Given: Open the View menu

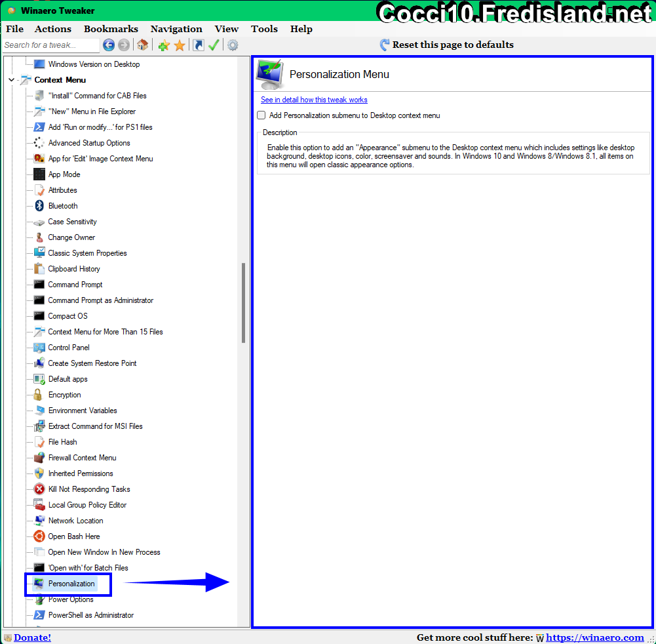Looking at the screenshot, I should pyautogui.click(x=226, y=29).
